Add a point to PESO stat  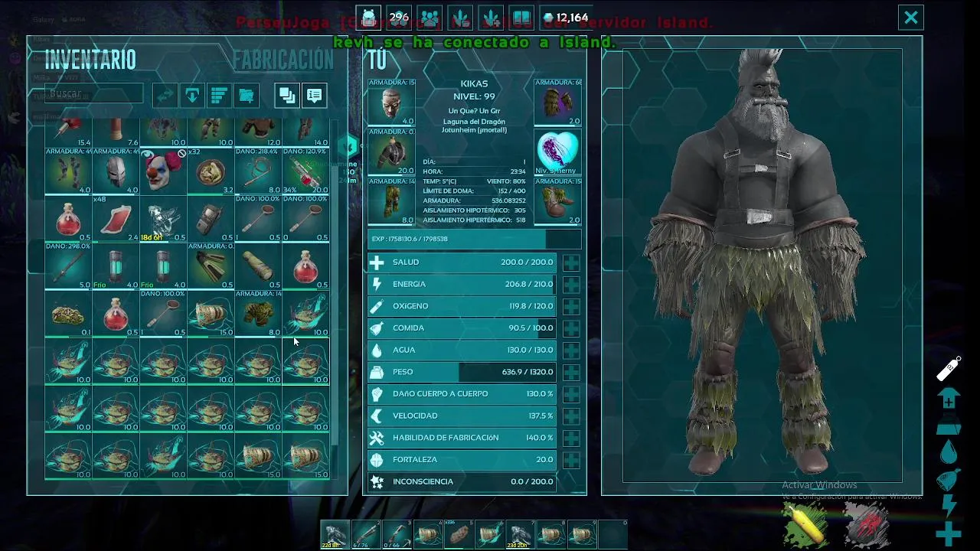coord(571,372)
